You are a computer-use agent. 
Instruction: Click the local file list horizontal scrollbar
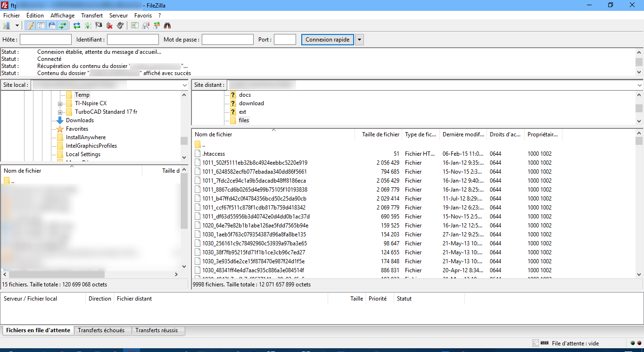57,274
